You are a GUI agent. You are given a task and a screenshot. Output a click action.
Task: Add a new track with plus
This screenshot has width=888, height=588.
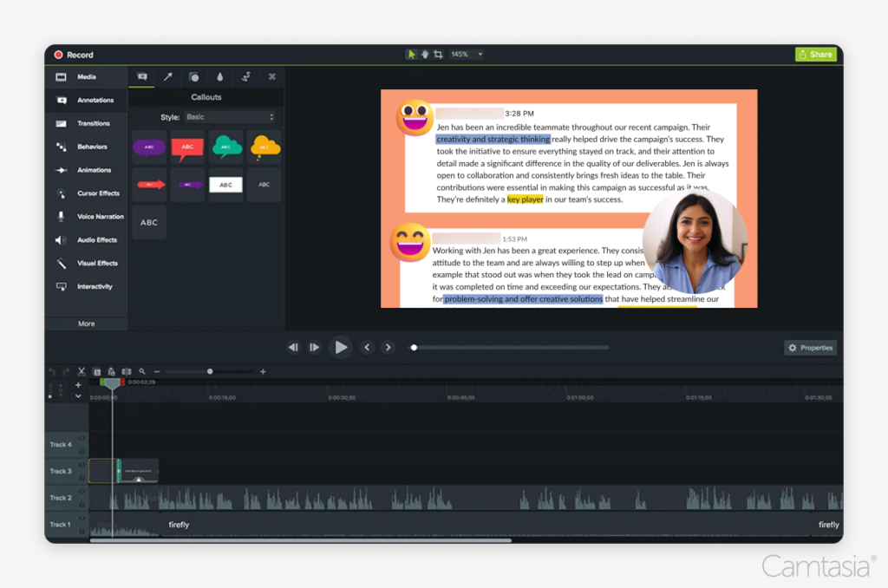[x=78, y=385]
